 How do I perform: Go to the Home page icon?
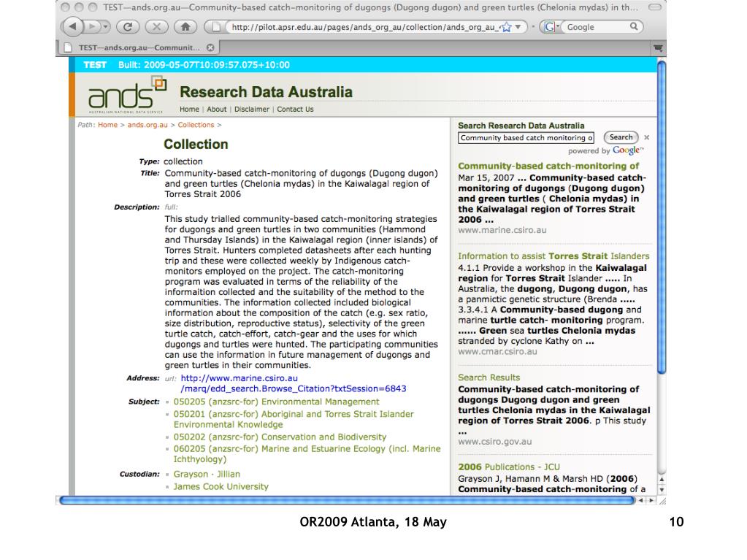185,27
